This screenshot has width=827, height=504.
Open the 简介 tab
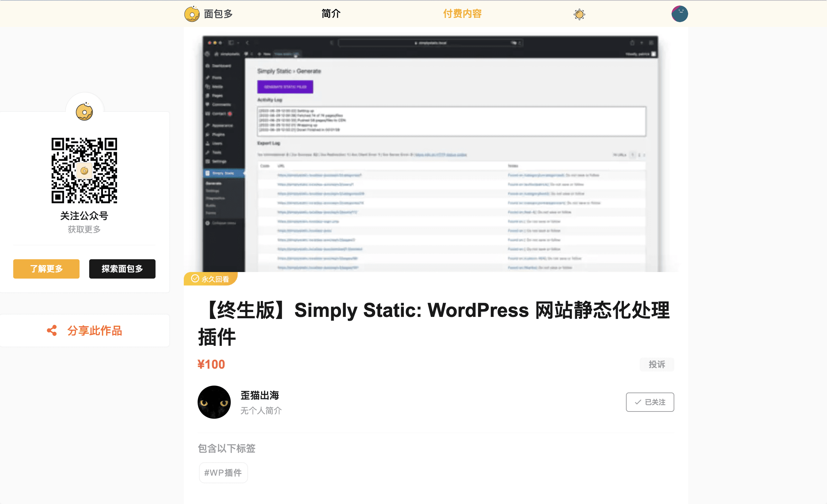(331, 14)
